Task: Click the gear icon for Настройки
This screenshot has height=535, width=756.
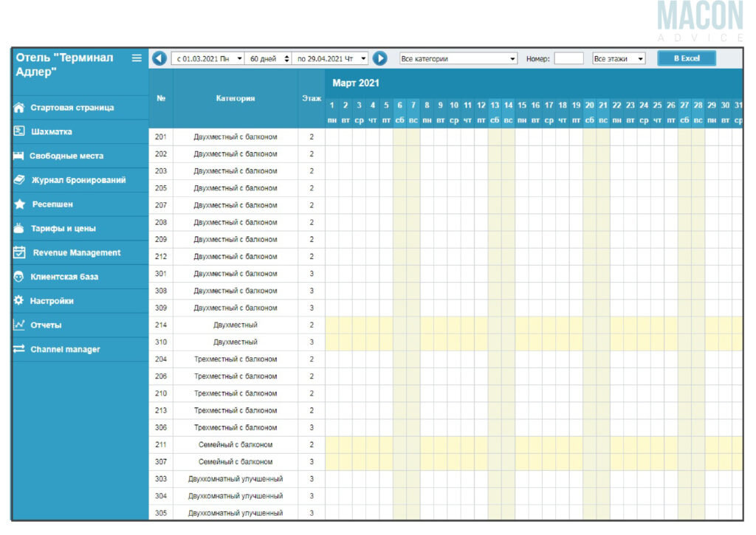Action: 18,300
